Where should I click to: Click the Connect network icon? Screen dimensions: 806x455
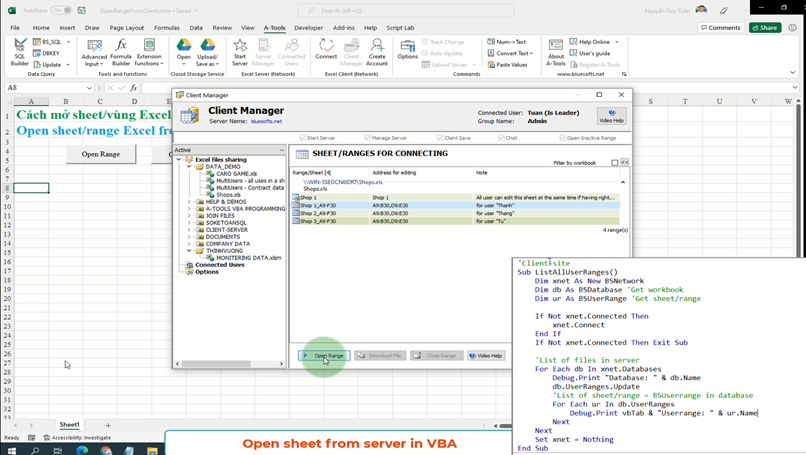click(x=326, y=50)
